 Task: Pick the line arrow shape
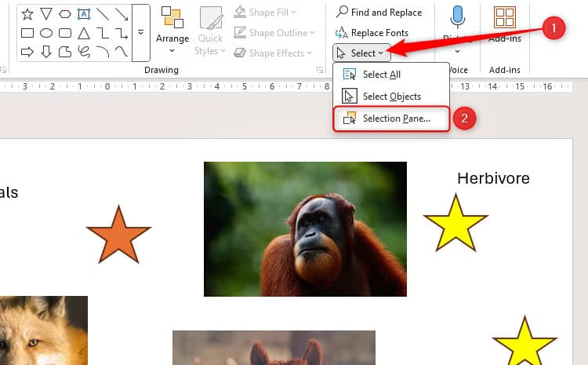tap(122, 13)
